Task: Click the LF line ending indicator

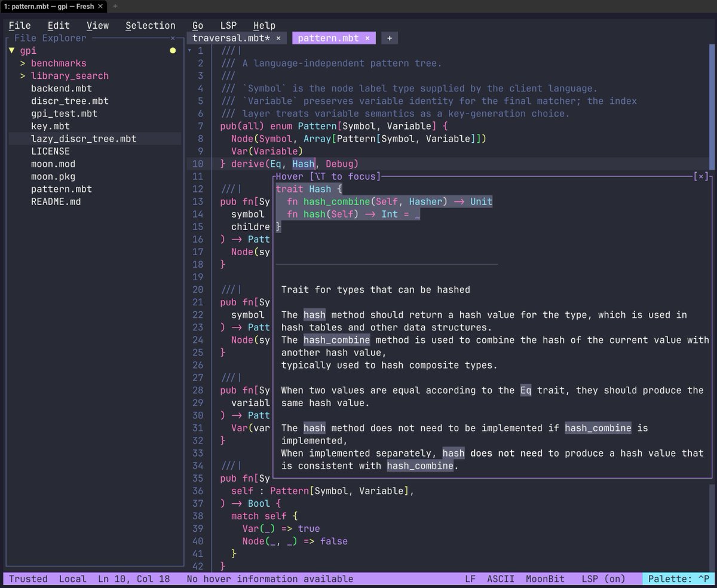Action: [471, 579]
